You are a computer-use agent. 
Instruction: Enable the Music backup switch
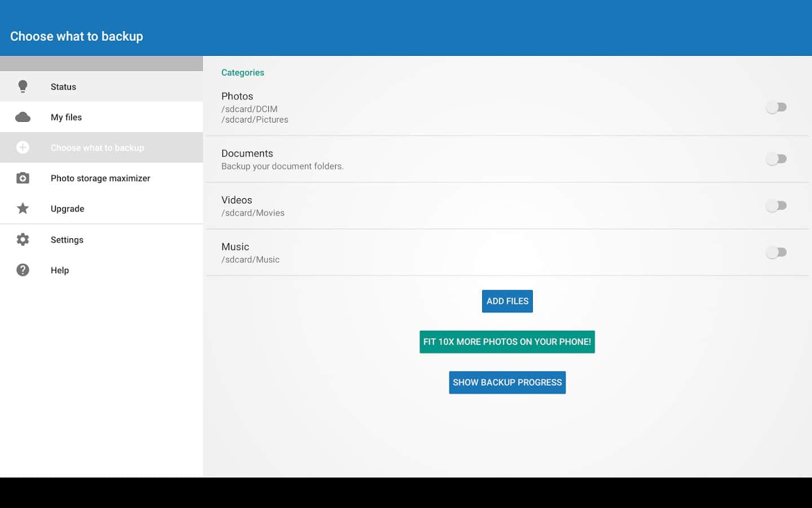776,252
